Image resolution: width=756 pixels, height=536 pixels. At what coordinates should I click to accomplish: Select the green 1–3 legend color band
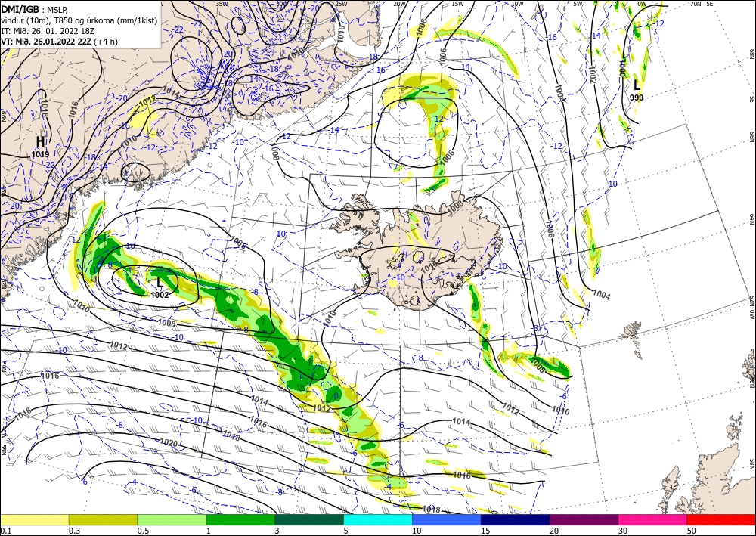pos(240,519)
